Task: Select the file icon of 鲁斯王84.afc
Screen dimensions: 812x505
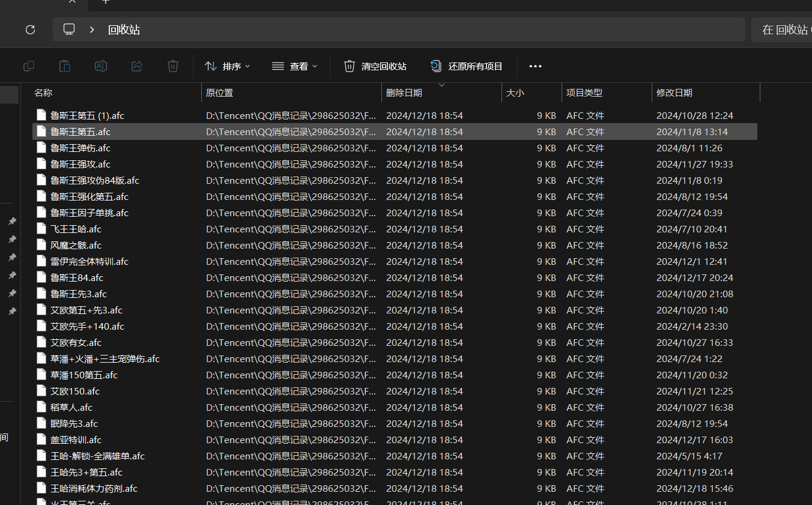Action: click(x=41, y=277)
